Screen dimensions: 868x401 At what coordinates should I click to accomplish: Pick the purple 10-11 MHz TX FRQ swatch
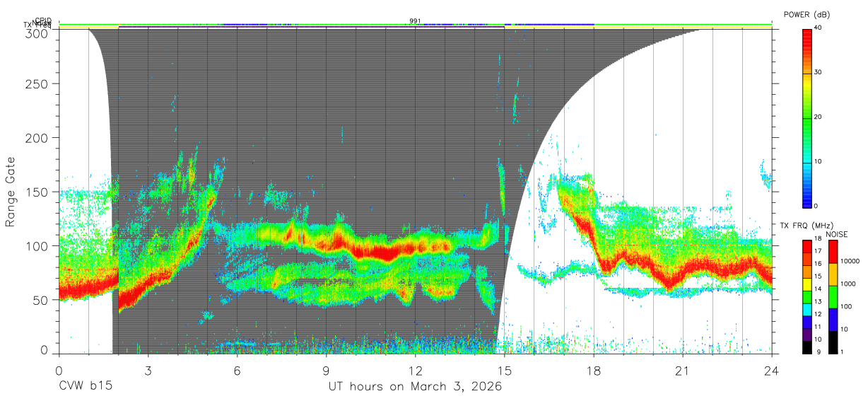tap(807, 335)
